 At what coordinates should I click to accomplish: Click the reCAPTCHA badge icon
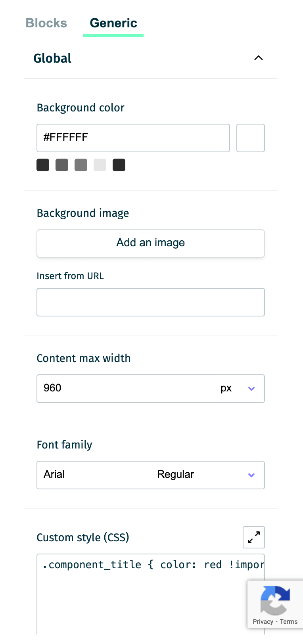[275, 600]
